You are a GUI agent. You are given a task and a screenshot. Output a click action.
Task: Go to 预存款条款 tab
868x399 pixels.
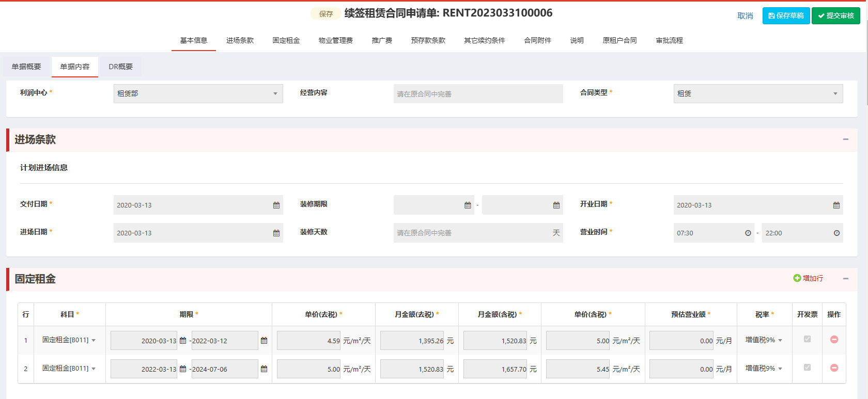[x=428, y=40]
